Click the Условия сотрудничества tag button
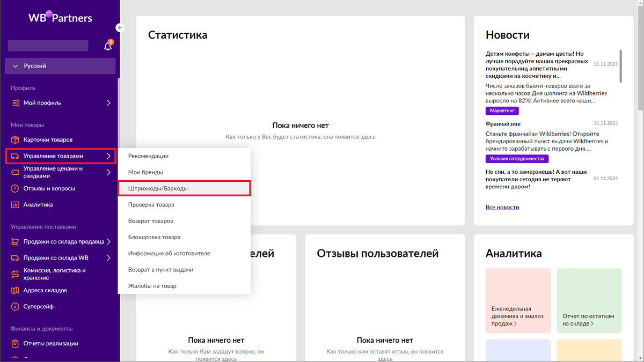 pyautogui.click(x=517, y=159)
